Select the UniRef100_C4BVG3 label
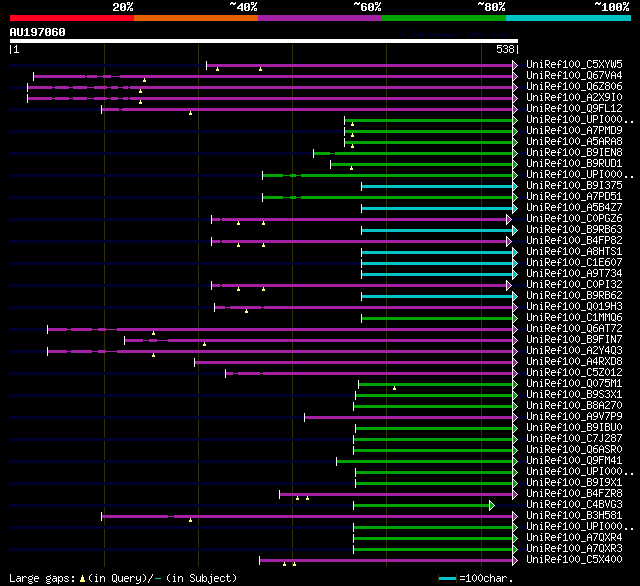 click(x=574, y=505)
